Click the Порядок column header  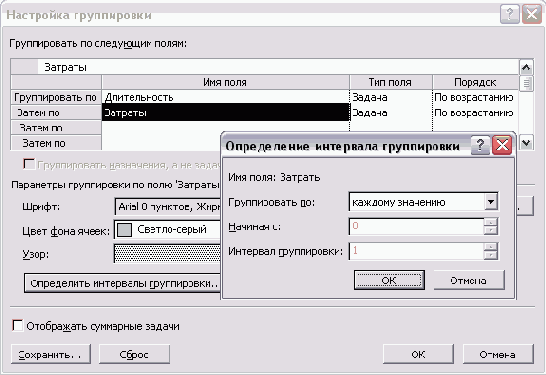[x=475, y=82]
